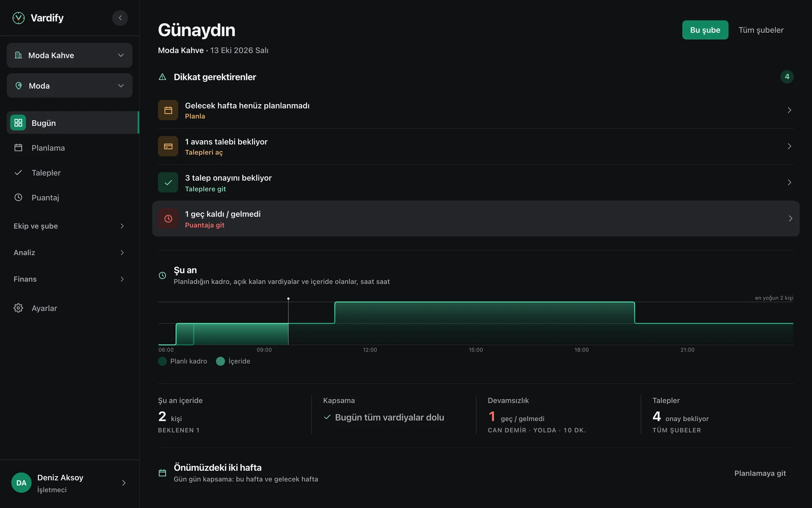
Task: Click the Planla link
Action: point(195,116)
